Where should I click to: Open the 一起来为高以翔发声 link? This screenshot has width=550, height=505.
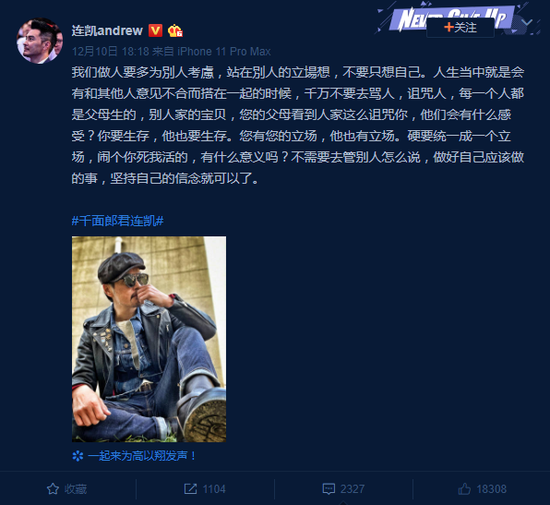coord(142,456)
